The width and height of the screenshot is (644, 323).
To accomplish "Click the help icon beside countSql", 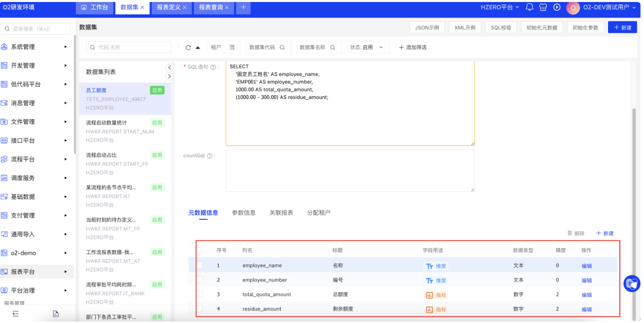I will [210, 156].
